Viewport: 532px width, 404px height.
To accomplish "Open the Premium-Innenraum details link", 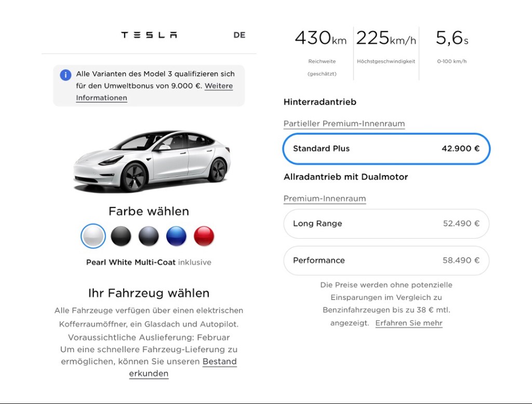I will pos(325,199).
